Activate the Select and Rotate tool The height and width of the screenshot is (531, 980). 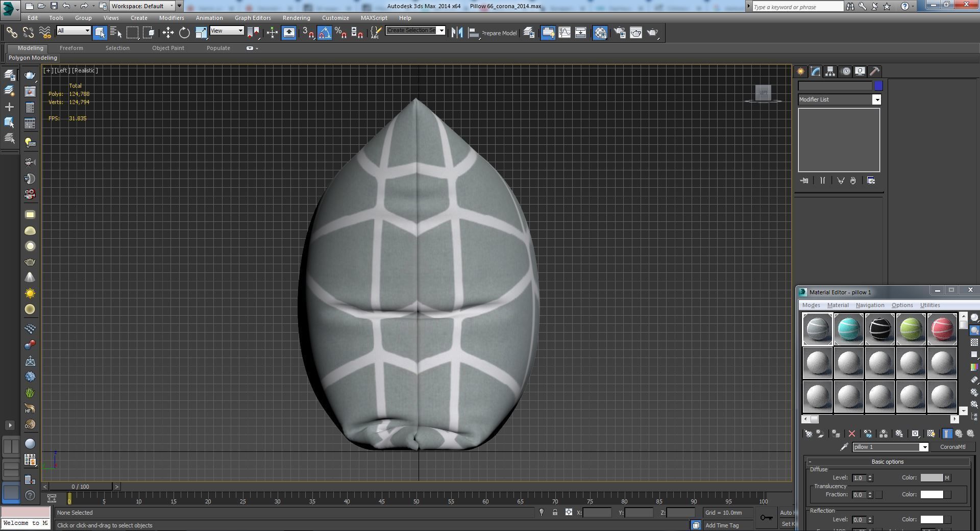(184, 33)
